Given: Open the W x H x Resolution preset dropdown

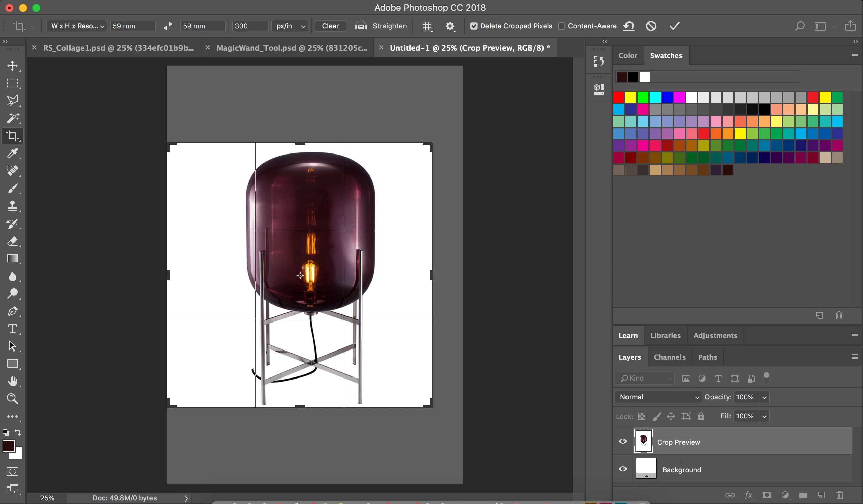Looking at the screenshot, I should click(77, 26).
